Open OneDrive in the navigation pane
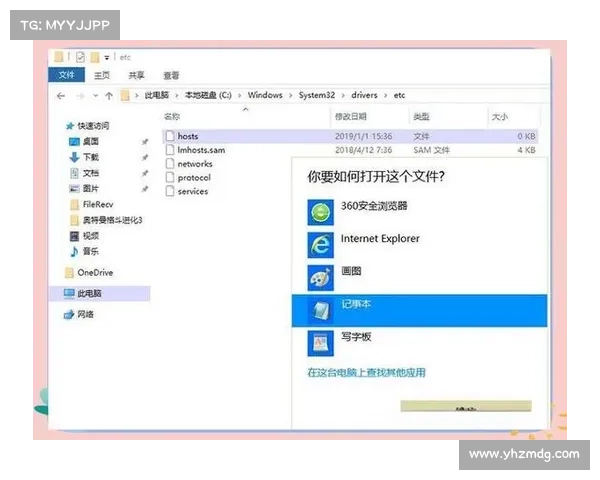This screenshot has width=600, height=480. pos(94,272)
